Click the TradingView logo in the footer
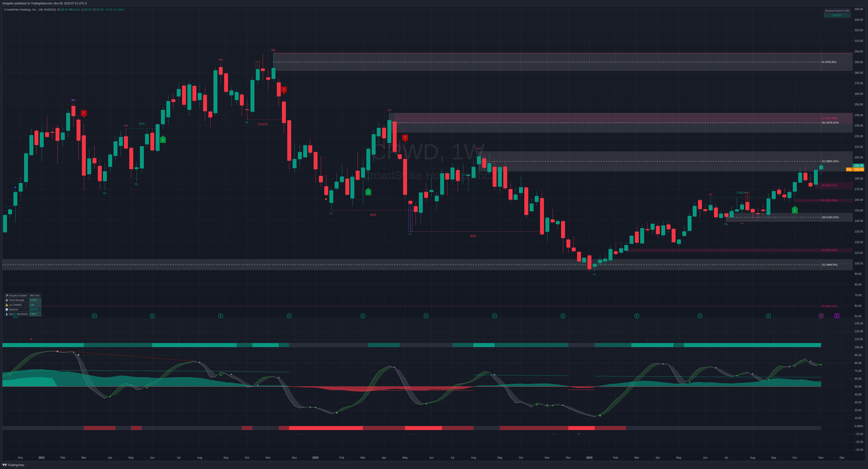The height and width of the screenshot is (469, 868). 13,465
